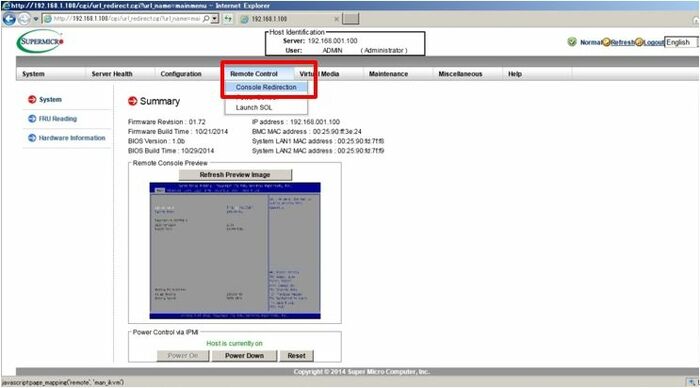The width and height of the screenshot is (700, 388).
Task: Open the recent pages dropdown beside forward button
Action: pos(36,19)
